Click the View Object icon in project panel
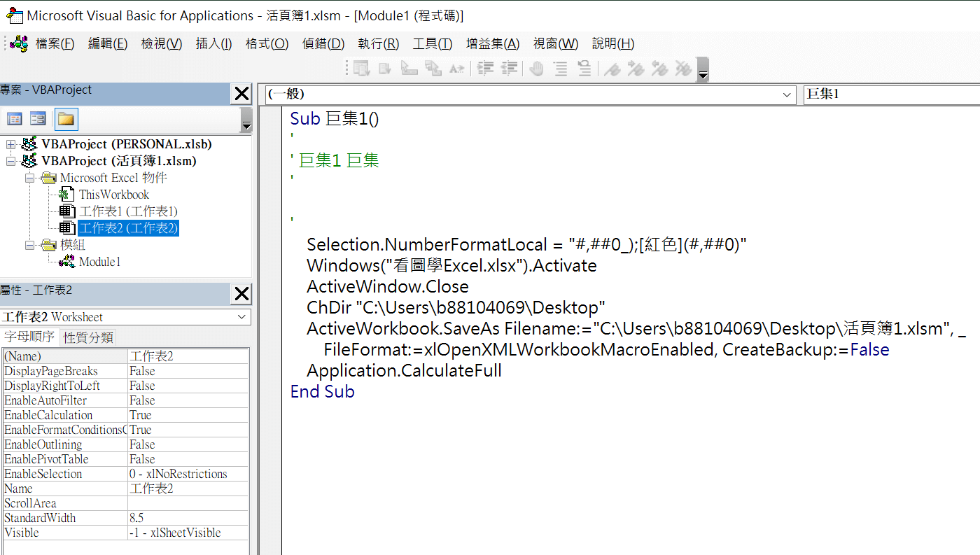The width and height of the screenshot is (980, 555). click(x=38, y=119)
